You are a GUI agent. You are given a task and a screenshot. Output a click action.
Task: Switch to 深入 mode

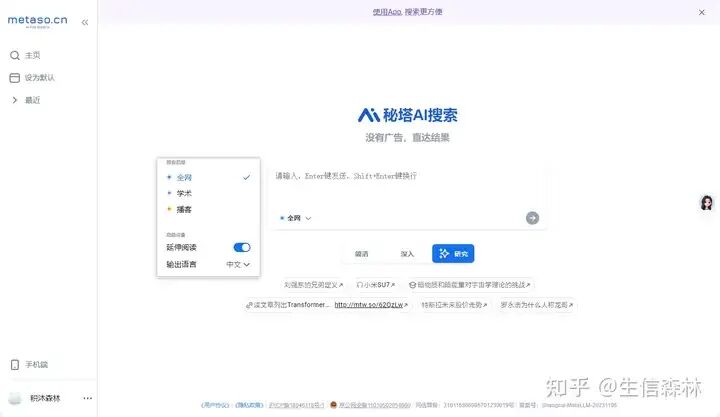407,254
